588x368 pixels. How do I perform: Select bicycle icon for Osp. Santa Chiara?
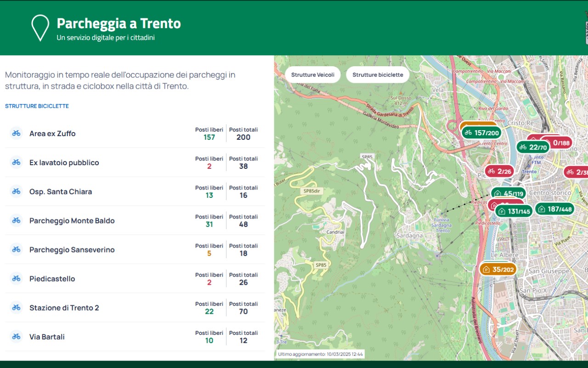pyautogui.click(x=17, y=191)
